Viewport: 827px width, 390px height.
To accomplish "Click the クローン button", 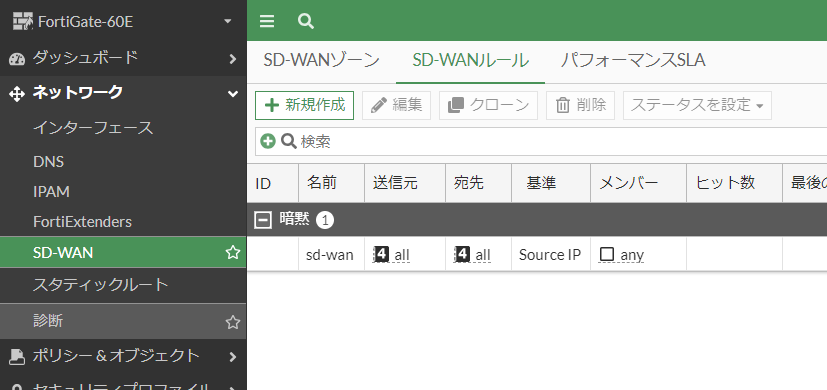I will point(488,105).
